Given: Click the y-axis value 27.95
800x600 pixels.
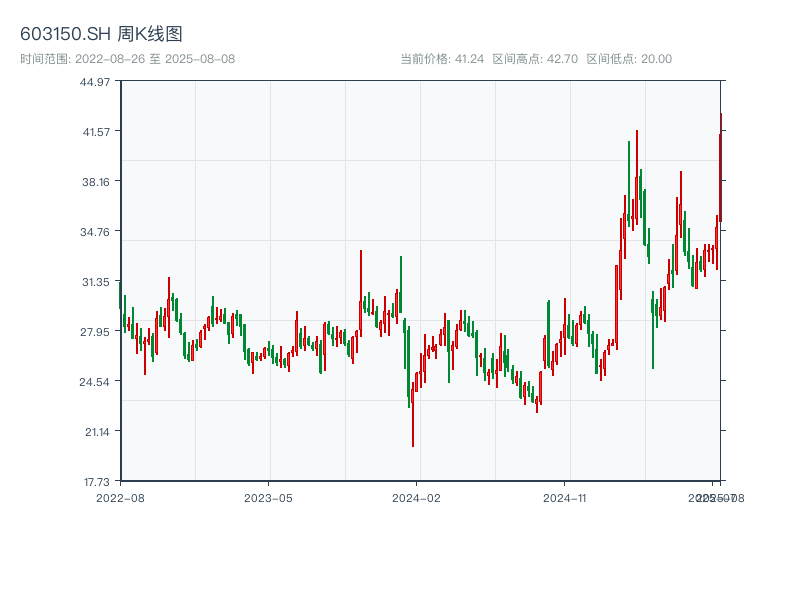Looking at the screenshot, I should [95, 332].
